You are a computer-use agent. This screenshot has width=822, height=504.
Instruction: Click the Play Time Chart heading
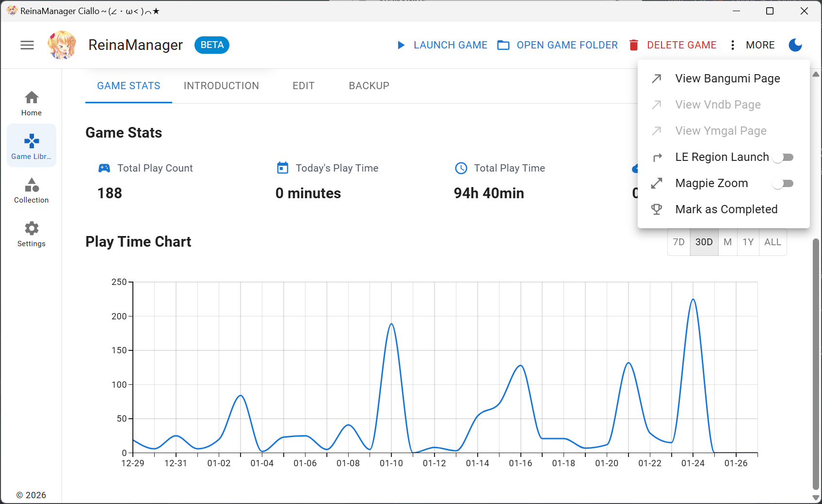[x=138, y=242]
